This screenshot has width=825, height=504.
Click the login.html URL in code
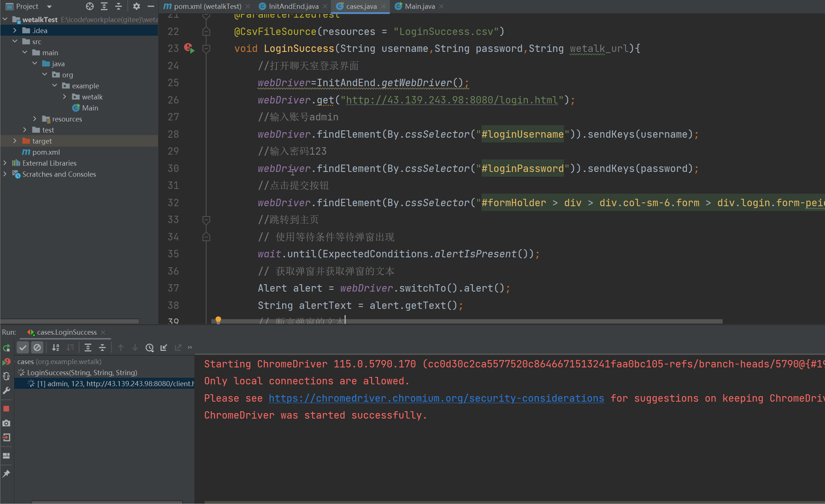(x=452, y=100)
